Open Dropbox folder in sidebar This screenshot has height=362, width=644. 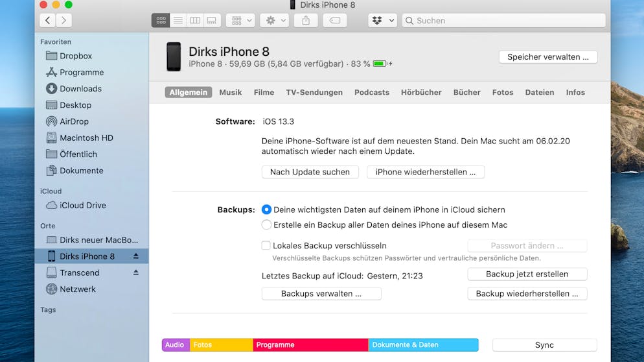point(91,56)
